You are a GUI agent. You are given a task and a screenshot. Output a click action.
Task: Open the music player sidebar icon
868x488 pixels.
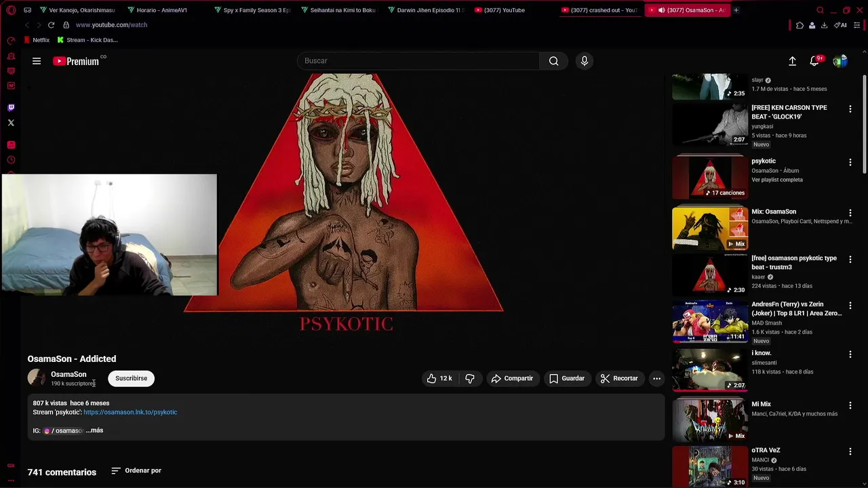(11, 145)
